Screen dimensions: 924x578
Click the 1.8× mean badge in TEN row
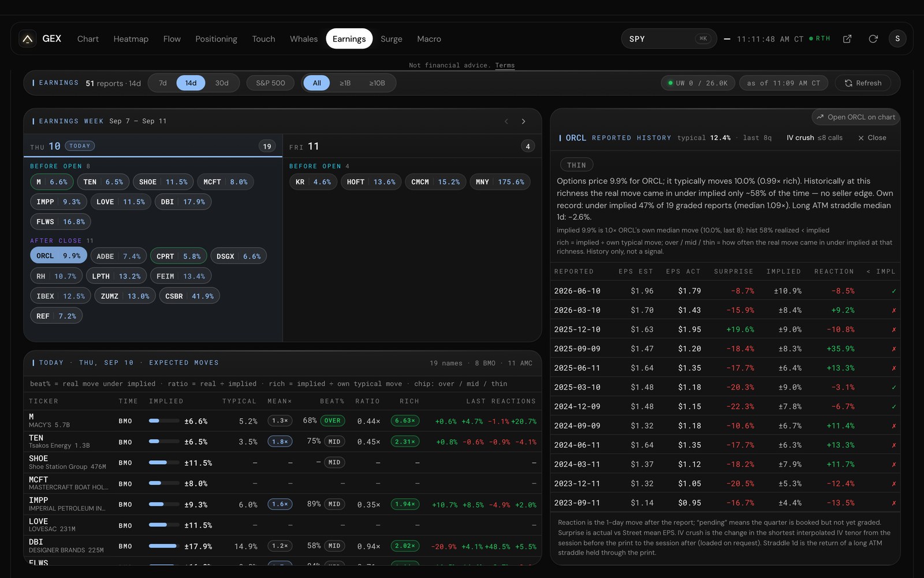(280, 442)
